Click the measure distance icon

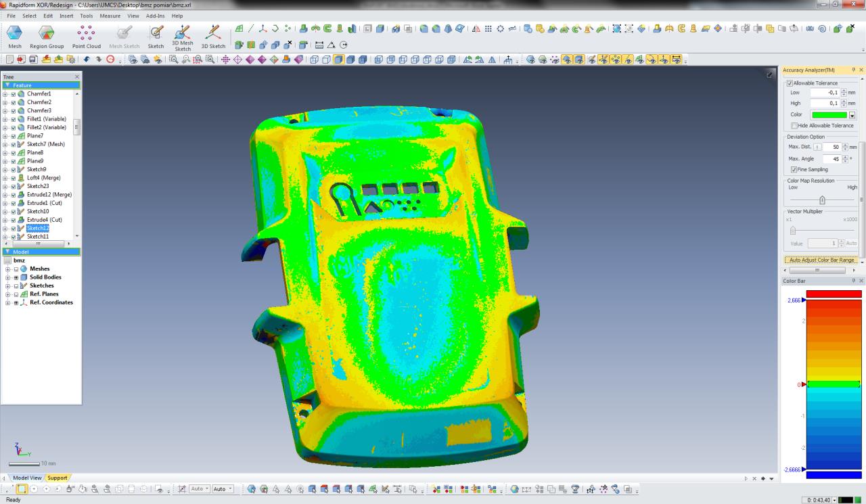click(x=319, y=45)
